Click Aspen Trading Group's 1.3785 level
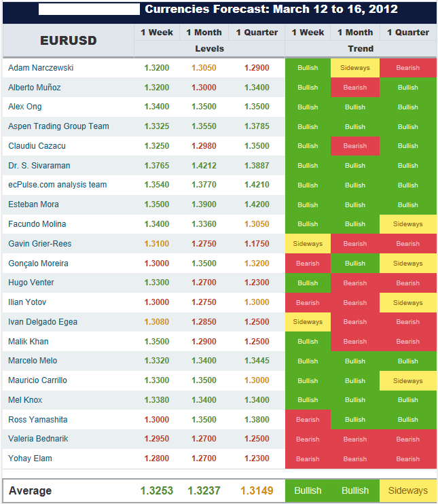Viewport: 438px width, 504px height. pos(257,126)
